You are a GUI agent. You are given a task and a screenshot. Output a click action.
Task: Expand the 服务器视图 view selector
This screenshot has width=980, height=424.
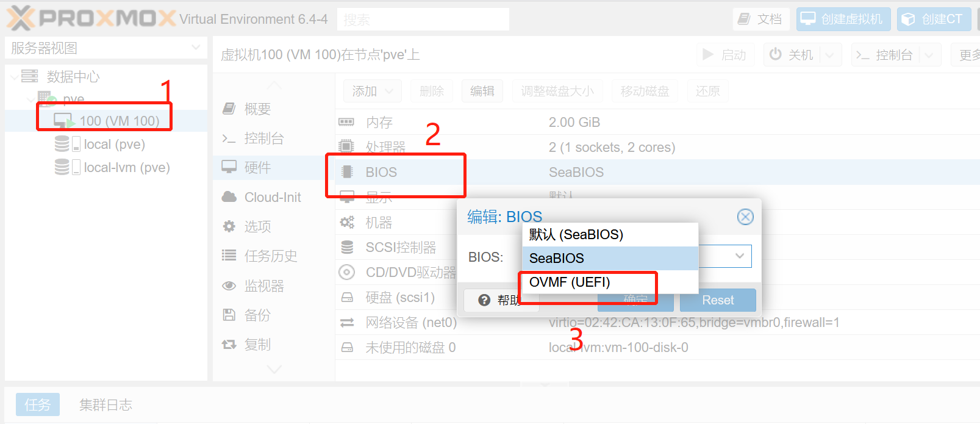(x=106, y=48)
